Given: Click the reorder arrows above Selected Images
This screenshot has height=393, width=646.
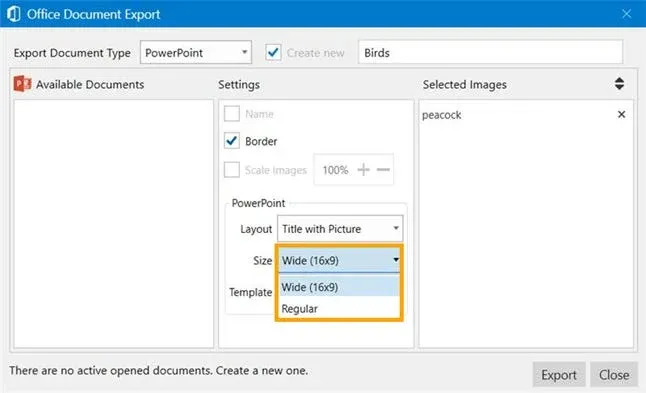Looking at the screenshot, I should coord(619,84).
